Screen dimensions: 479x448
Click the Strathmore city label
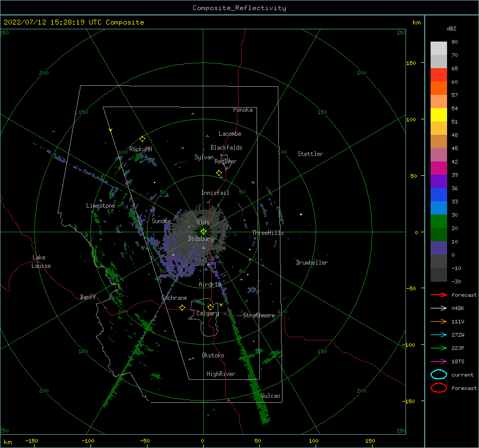259,315
